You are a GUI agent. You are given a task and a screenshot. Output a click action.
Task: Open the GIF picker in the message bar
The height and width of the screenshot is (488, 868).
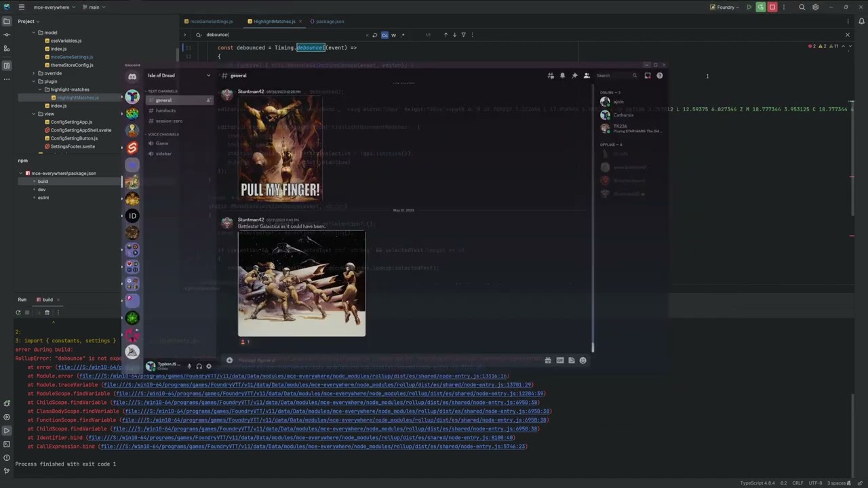pyautogui.click(x=559, y=360)
